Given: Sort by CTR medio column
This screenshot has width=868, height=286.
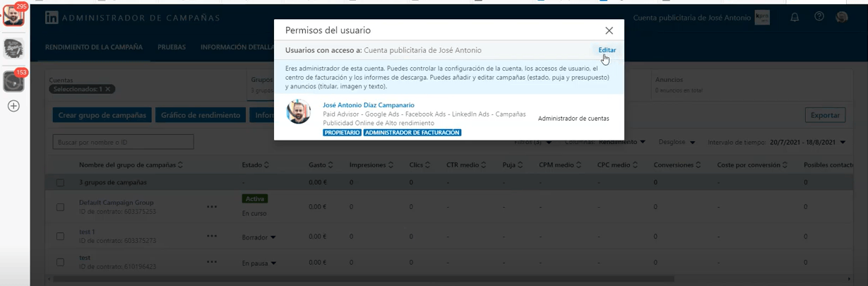Looking at the screenshot, I should 466,165.
